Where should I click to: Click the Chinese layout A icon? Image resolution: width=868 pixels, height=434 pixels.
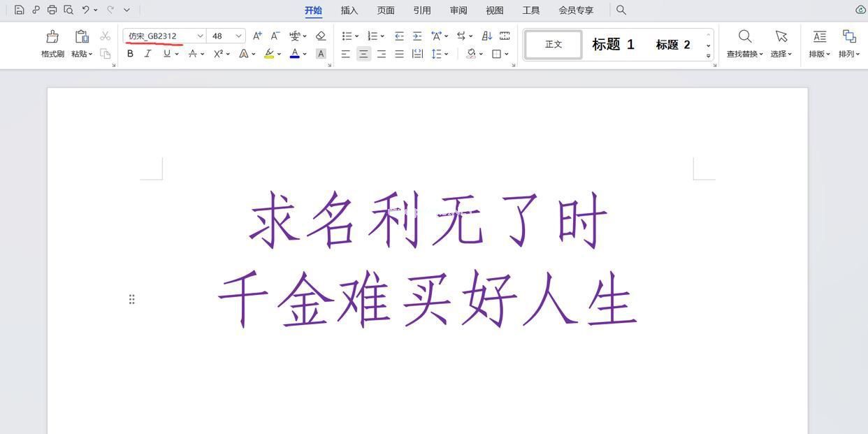pyautogui.click(x=437, y=36)
